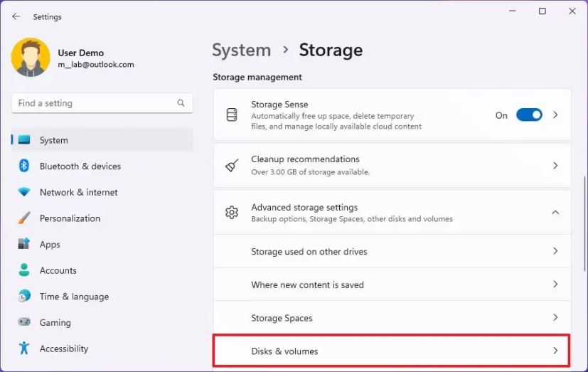
Task: Open Storage used on other drives
Action: point(392,251)
